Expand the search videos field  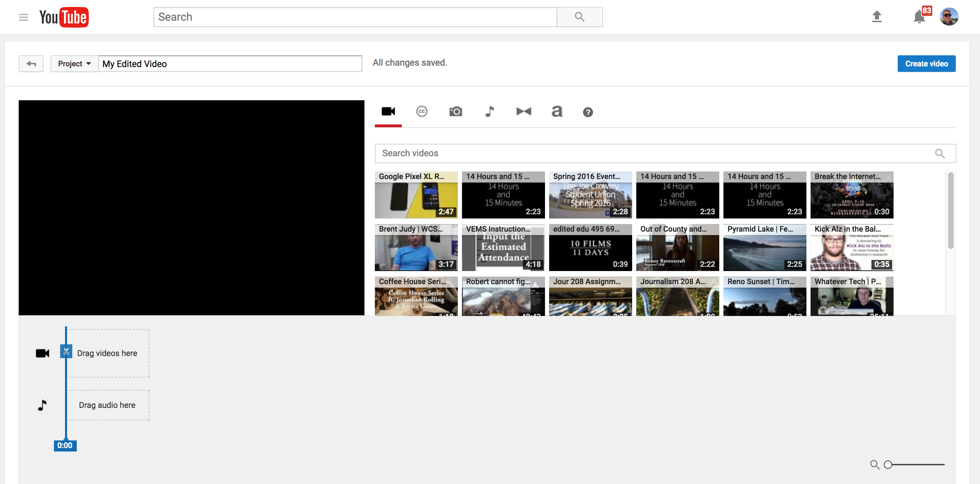coord(940,153)
